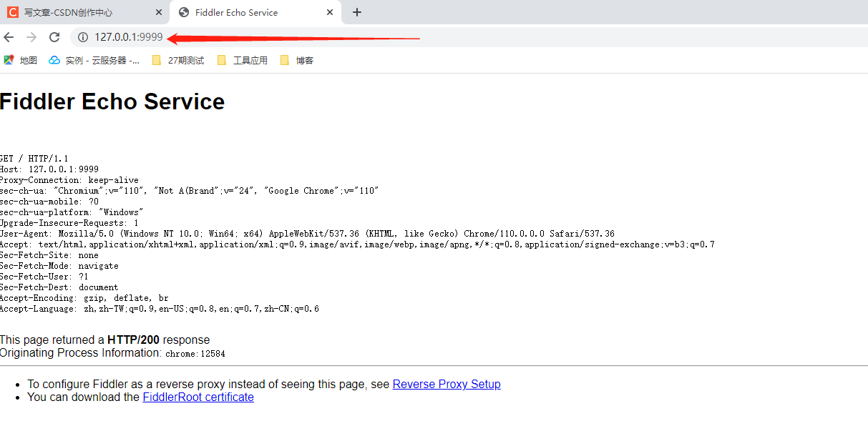The height and width of the screenshot is (421, 868).
Task: Click the browser Forward arrow
Action: [31, 37]
